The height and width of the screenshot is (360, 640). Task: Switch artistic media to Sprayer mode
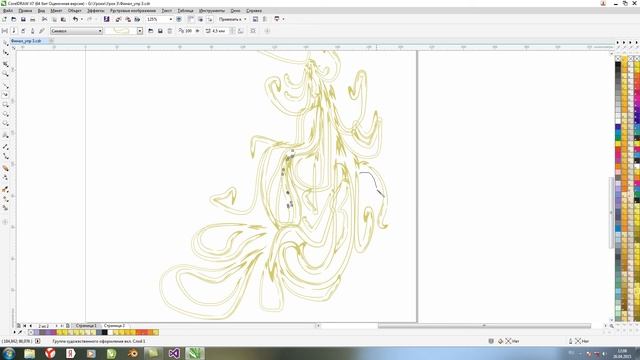click(x=23, y=31)
